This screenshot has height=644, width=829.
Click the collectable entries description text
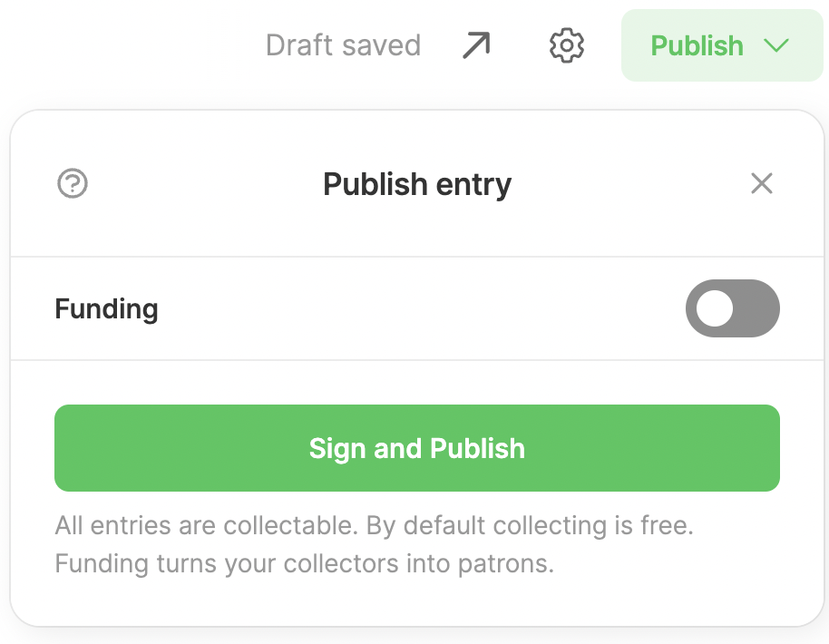click(x=374, y=525)
